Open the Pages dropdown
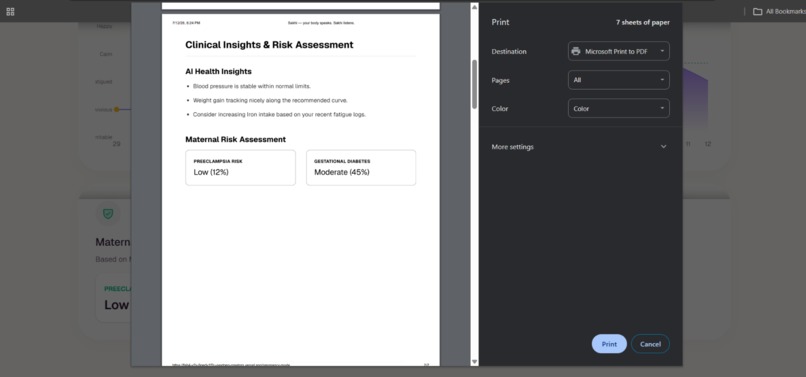Image resolution: width=806 pixels, height=377 pixels. (618, 80)
